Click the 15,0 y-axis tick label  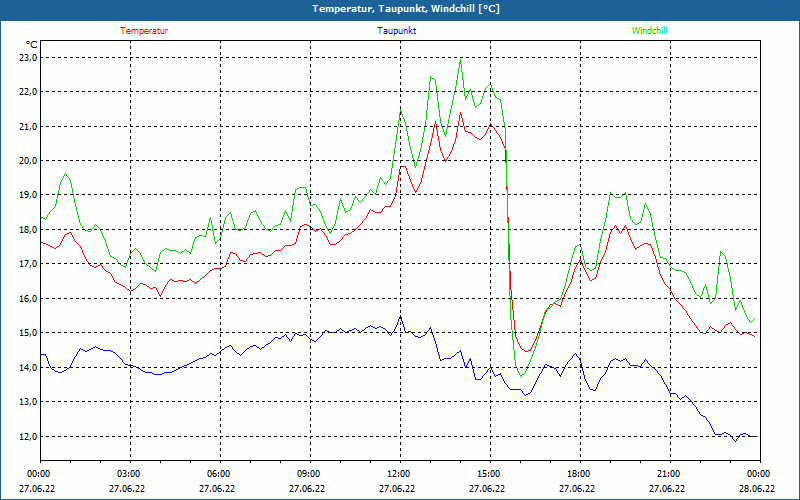click(28, 333)
